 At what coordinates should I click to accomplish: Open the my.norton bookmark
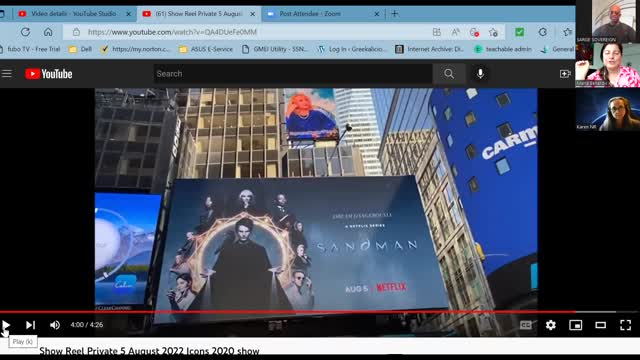pos(135,49)
